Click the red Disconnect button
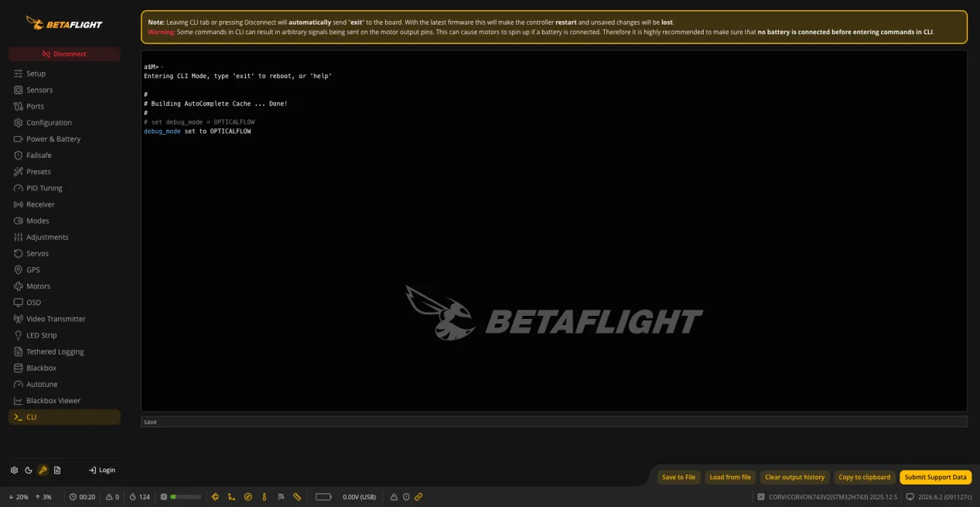 [64, 54]
